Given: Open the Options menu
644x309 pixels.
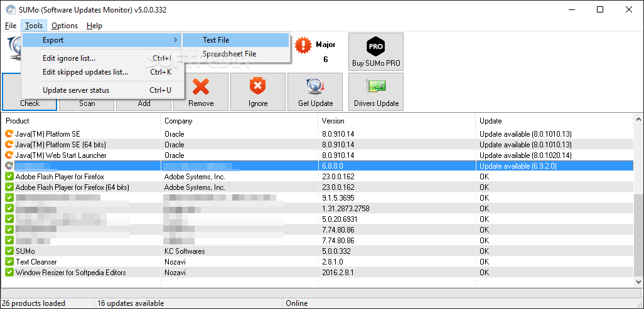Looking at the screenshot, I should [x=65, y=26].
